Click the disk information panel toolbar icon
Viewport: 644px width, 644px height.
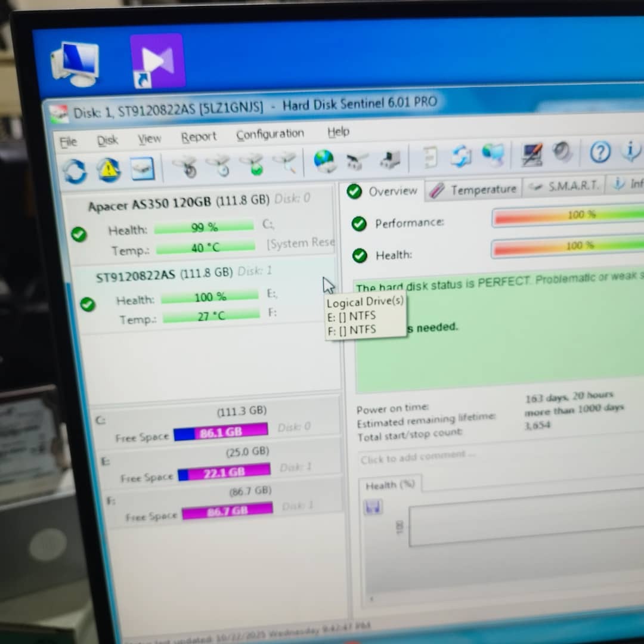(x=143, y=168)
